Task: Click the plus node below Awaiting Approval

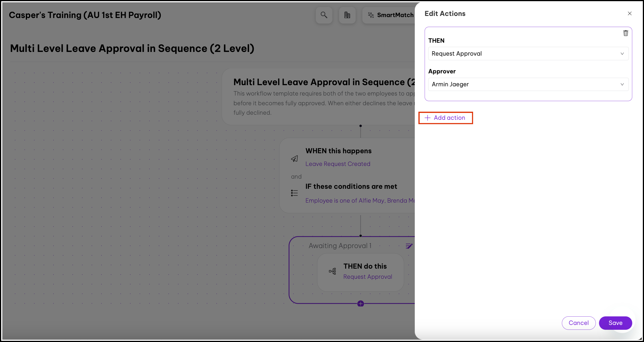Action: point(361,304)
